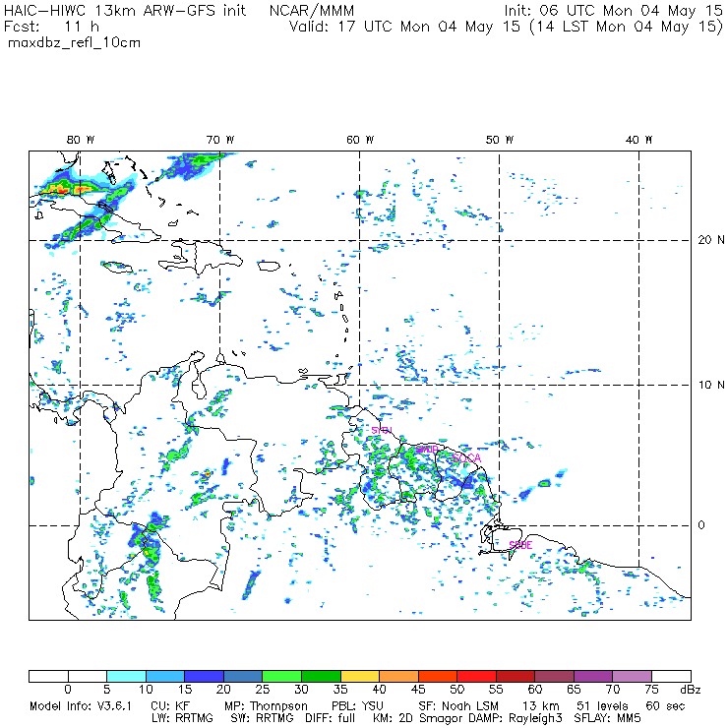This screenshot has width=728, height=728.
Task: Pick the yellow 35–40 dBz swatch
Action: tap(360, 676)
